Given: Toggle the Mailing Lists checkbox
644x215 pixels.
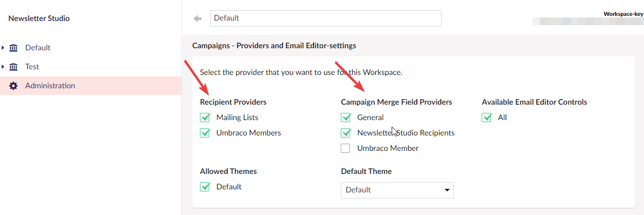Looking at the screenshot, I should tap(205, 118).
